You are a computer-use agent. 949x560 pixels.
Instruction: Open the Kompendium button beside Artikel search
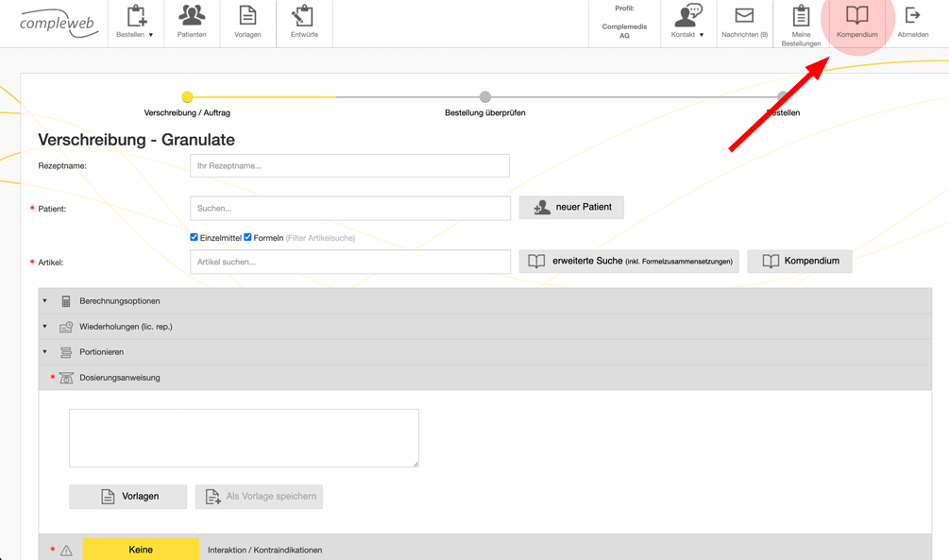(799, 261)
